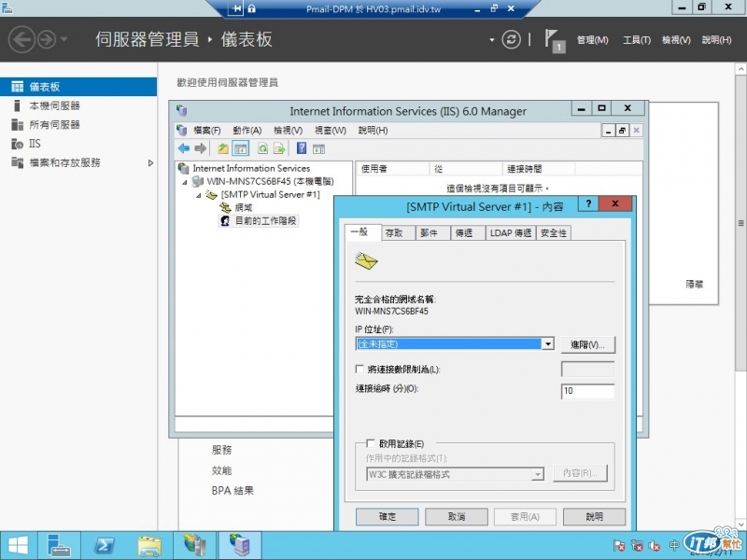Click Server Manager back navigation arrow
This screenshot has width=747, height=560.
(21, 39)
